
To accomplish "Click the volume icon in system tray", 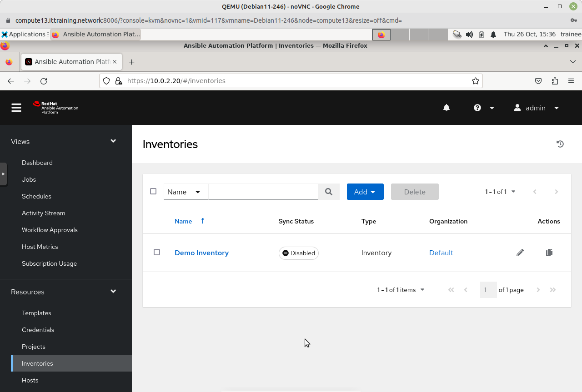I will [469, 34].
